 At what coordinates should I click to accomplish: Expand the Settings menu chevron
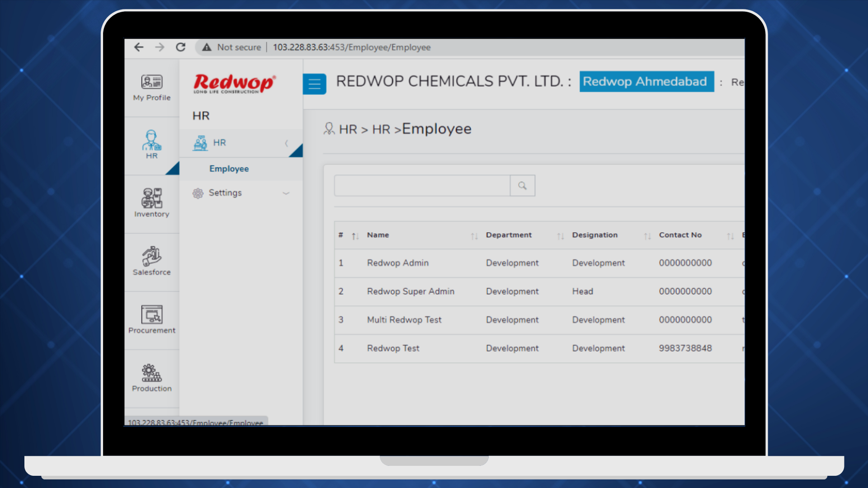click(286, 193)
